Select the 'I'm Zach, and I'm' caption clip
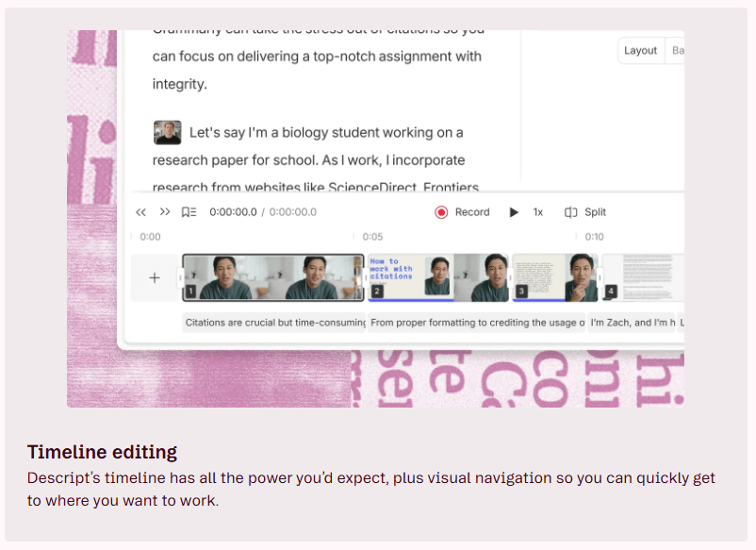Screen dimensions: 756x550 point(633,323)
